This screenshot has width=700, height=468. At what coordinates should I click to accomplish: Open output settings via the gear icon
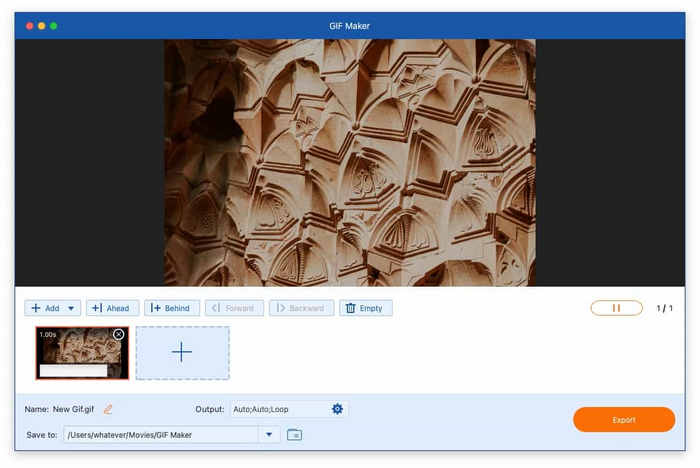[337, 409]
